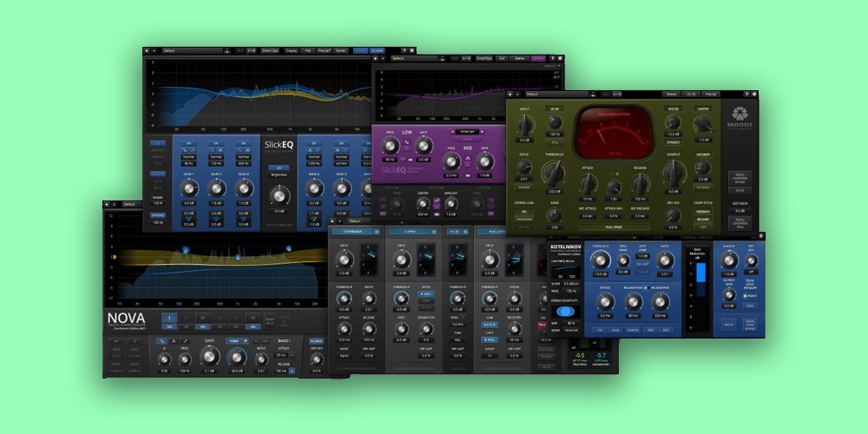The width and height of the screenshot is (868, 434).
Task: Click DELTA button in Molot
Action: tap(740, 190)
